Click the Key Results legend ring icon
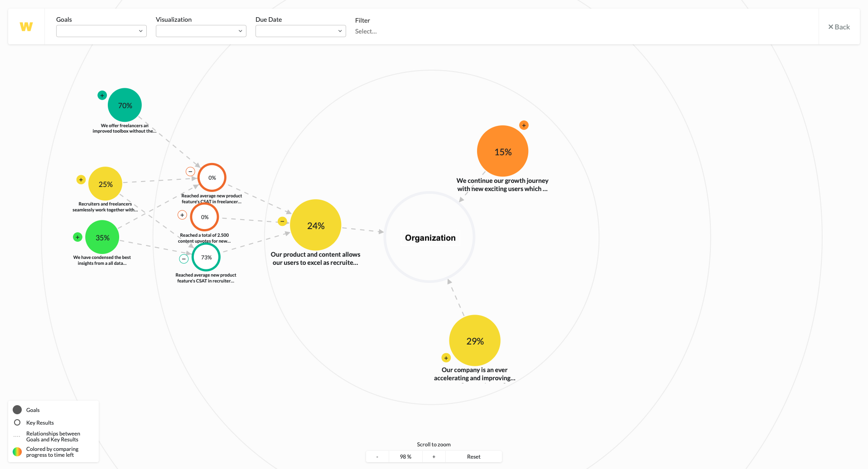868x469 pixels. click(x=17, y=422)
